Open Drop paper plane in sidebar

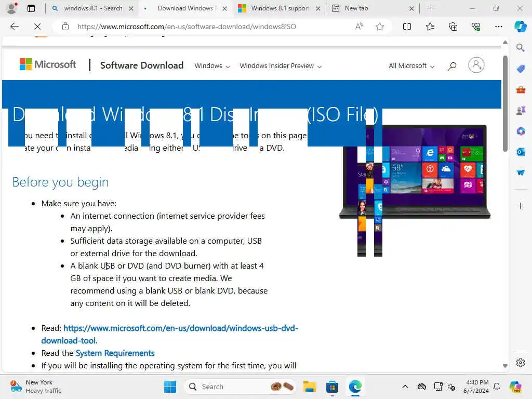521,172
